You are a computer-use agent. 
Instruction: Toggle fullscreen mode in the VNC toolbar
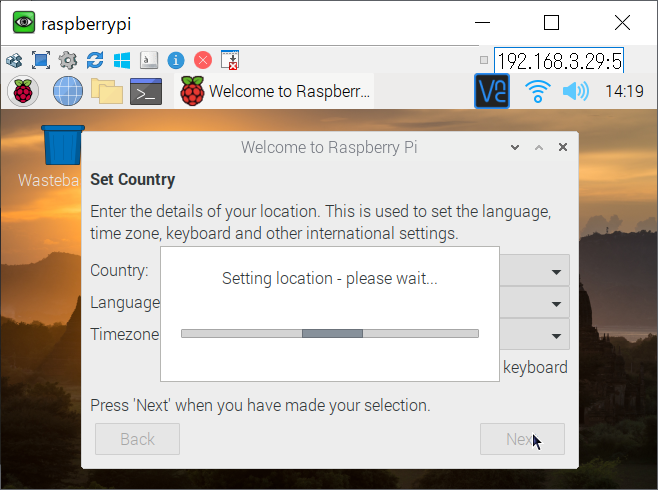tap(41, 60)
